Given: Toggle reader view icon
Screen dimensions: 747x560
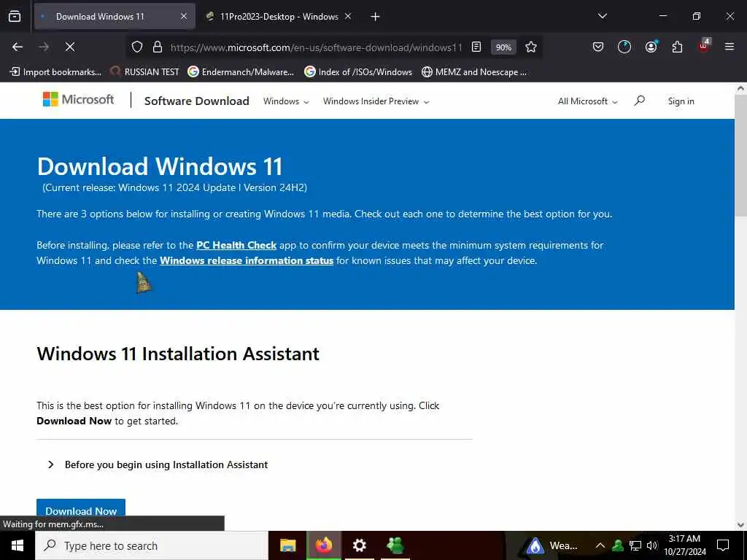Looking at the screenshot, I should [x=476, y=47].
